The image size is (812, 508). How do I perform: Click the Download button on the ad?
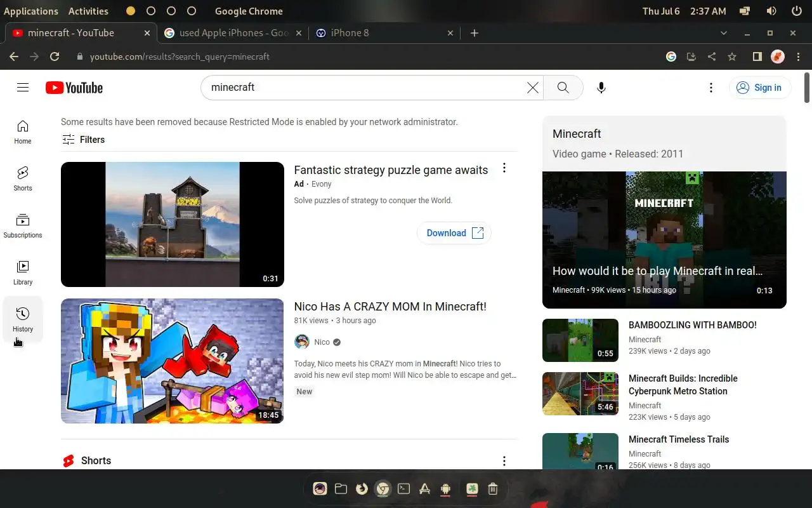(x=454, y=233)
